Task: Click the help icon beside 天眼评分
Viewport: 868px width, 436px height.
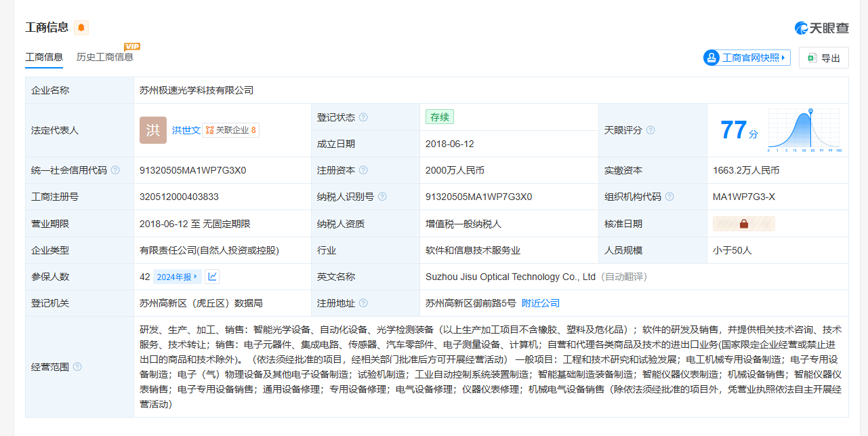Action: [650, 130]
